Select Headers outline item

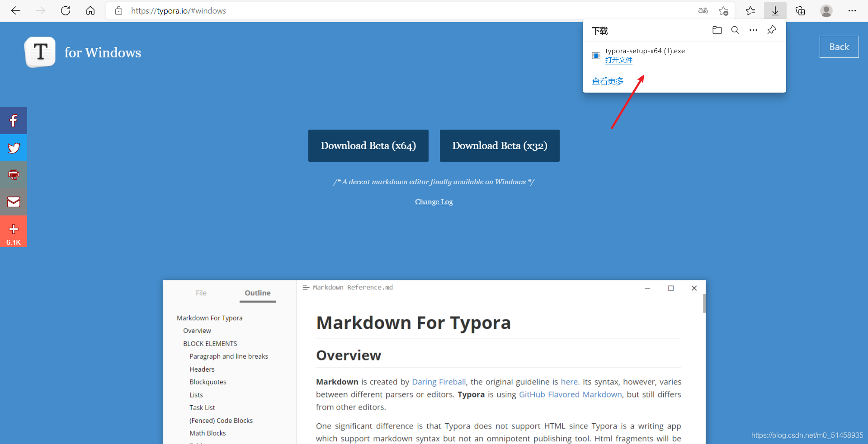click(202, 369)
